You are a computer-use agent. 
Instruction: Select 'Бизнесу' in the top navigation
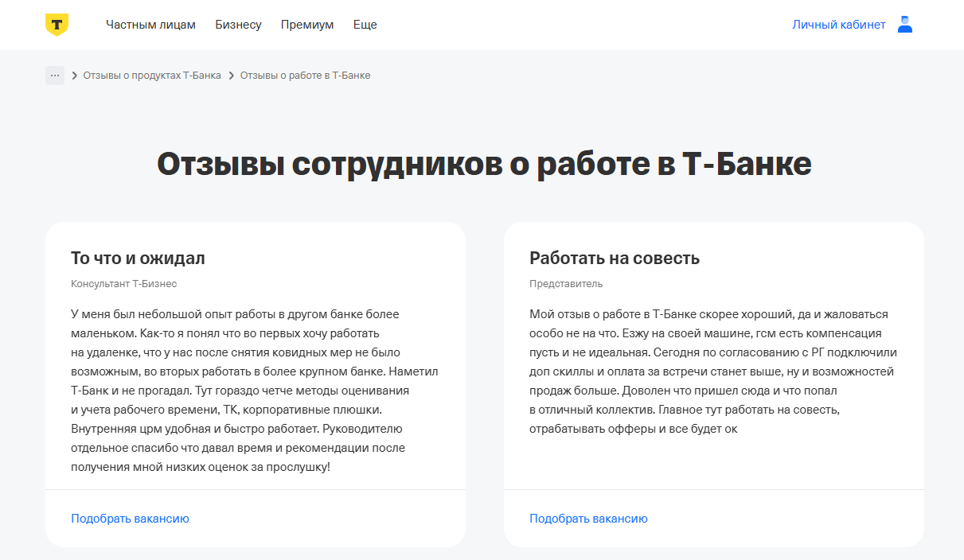238,25
